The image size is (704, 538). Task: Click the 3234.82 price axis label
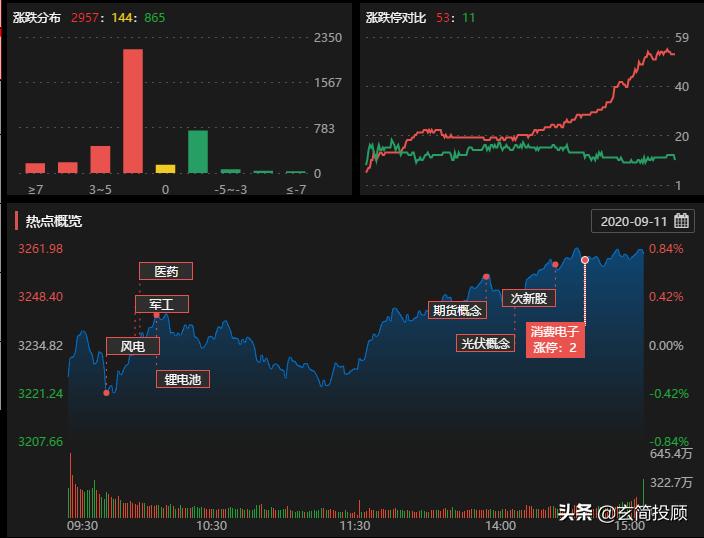click(x=40, y=346)
